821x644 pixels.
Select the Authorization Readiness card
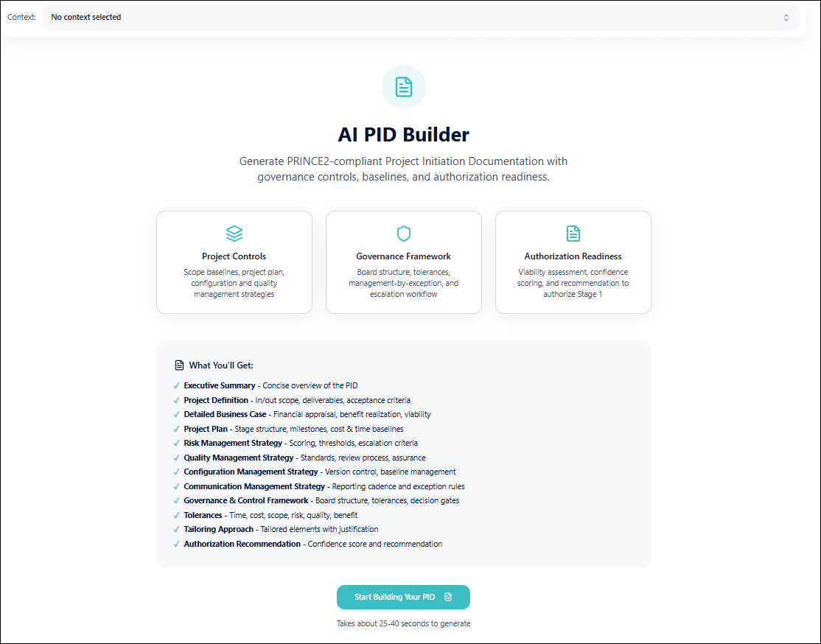573,262
